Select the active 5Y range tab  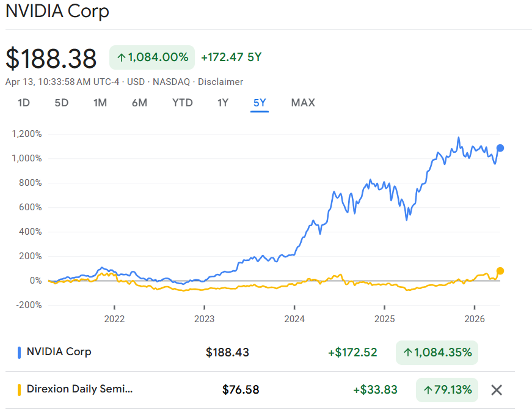pos(260,103)
